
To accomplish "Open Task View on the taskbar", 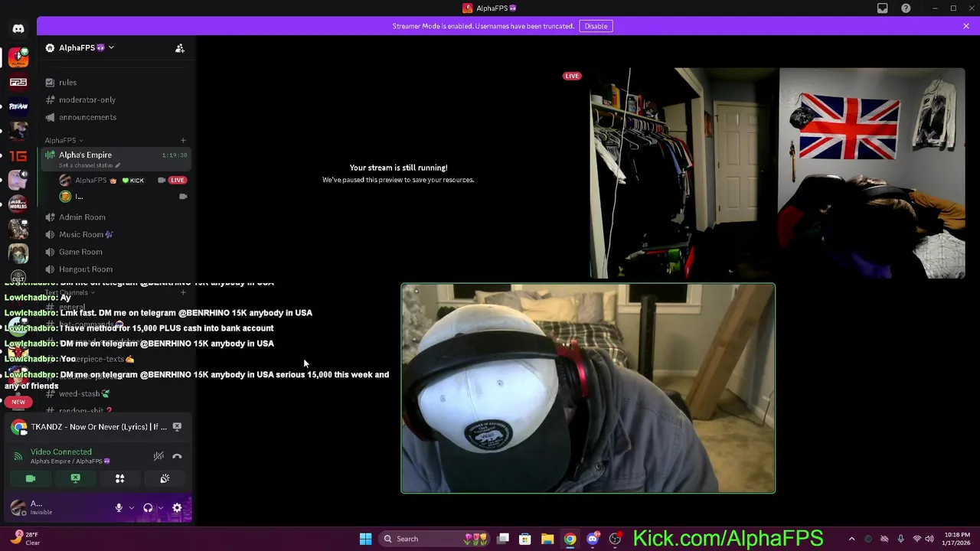I will [x=503, y=539].
